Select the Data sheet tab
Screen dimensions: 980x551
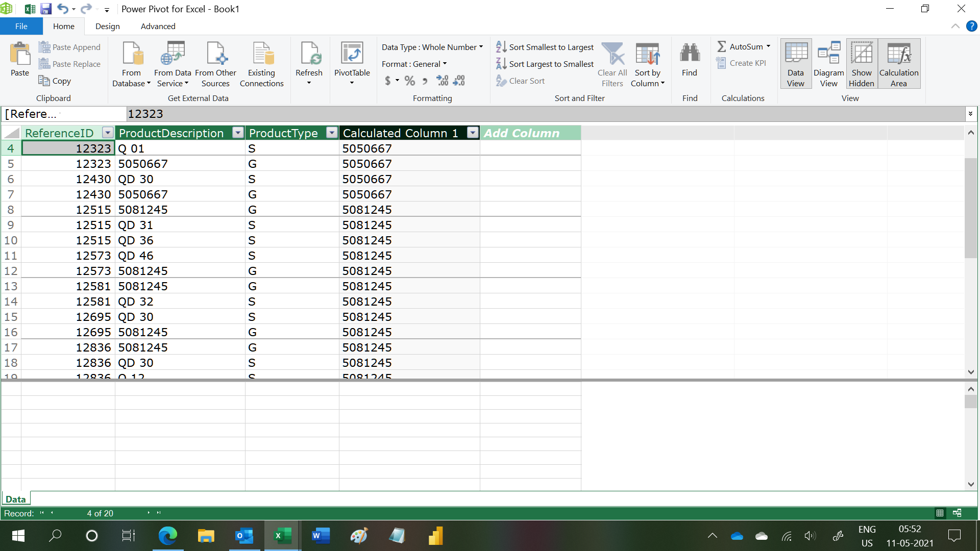(x=15, y=499)
